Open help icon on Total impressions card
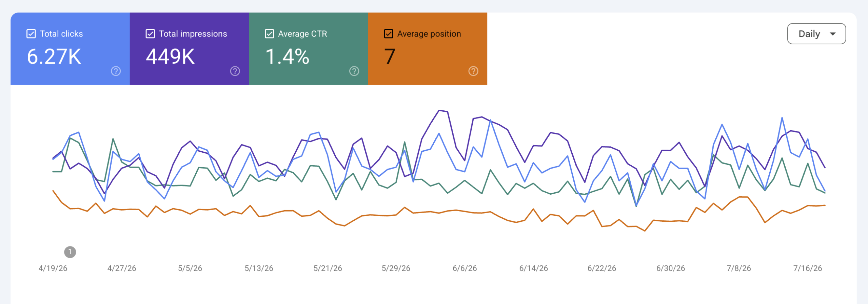868x304 pixels. click(235, 71)
